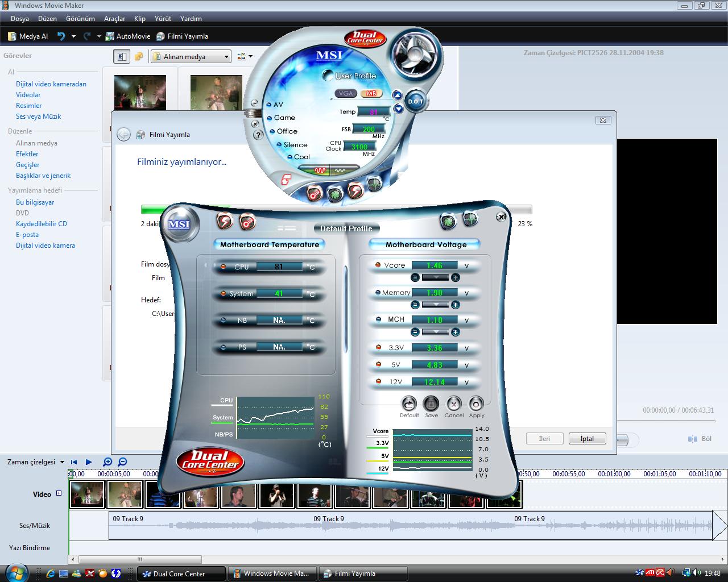Viewport: 728px width, 582px height.
Task: Click the Bu bilgisayar publish link
Action: [35, 202]
